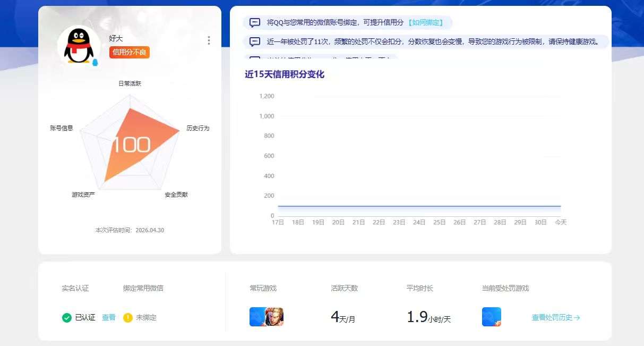Click 日常活跃 radar label

tap(130, 83)
